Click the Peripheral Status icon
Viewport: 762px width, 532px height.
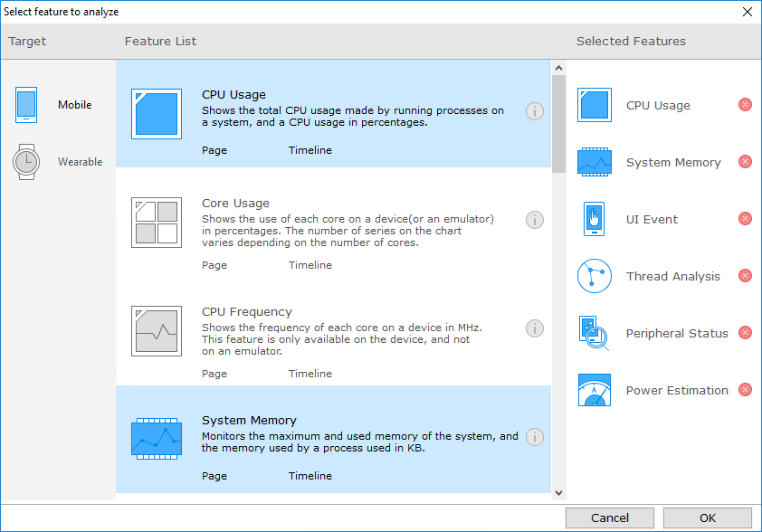pyautogui.click(x=594, y=333)
